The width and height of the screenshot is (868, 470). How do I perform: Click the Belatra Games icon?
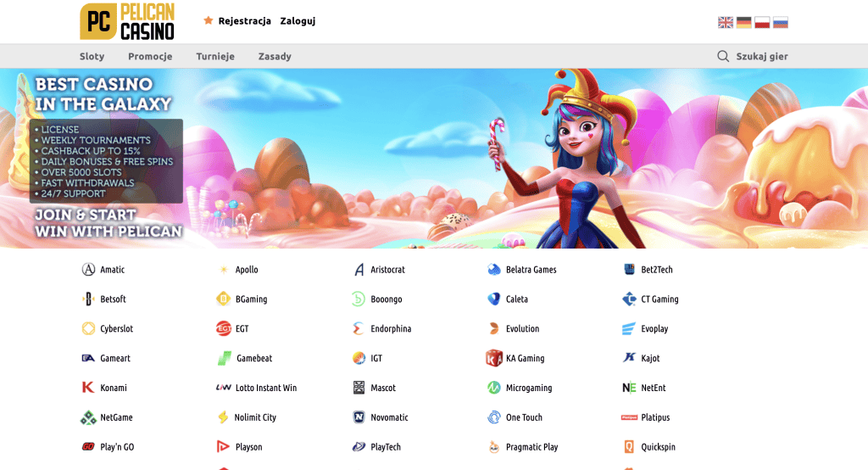tap(494, 270)
